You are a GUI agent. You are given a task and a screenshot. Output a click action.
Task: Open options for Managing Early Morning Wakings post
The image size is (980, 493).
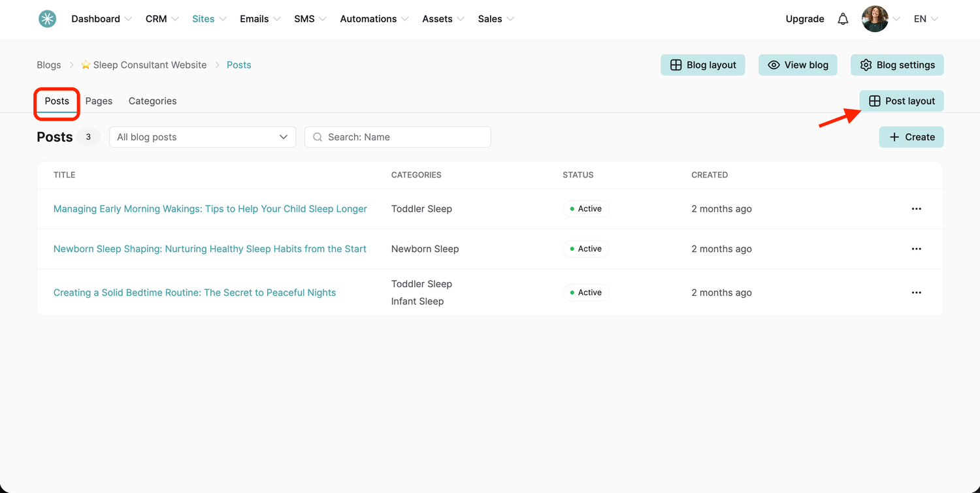point(916,209)
